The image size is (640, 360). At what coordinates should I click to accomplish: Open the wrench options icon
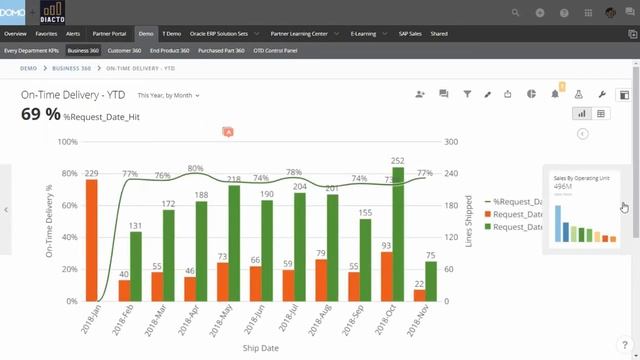coord(602,94)
